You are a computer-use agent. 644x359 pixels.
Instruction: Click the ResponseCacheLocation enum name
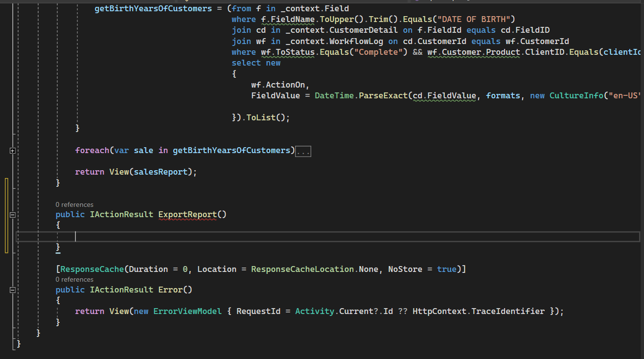point(302,269)
